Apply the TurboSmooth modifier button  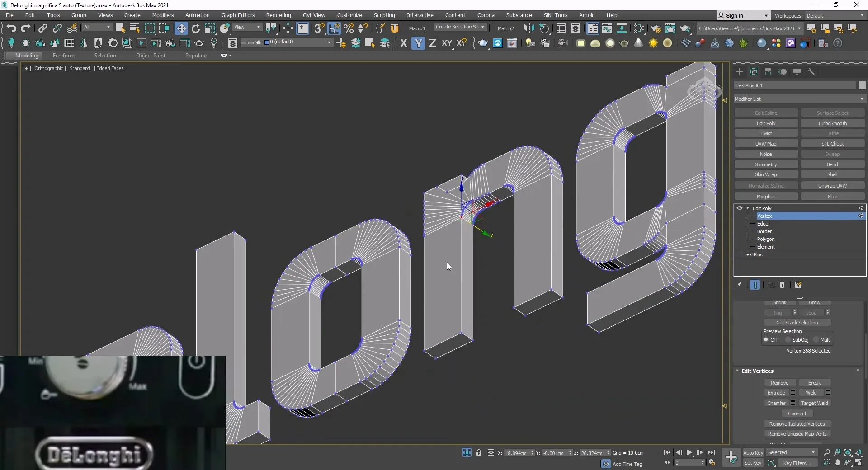[x=832, y=123]
